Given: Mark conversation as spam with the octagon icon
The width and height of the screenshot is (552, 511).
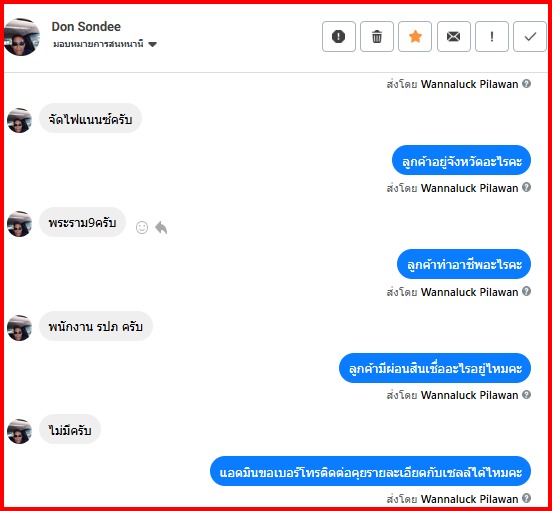Looking at the screenshot, I should pos(339,37).
